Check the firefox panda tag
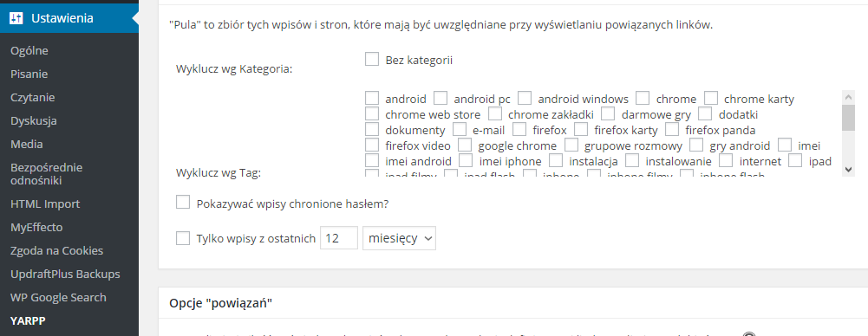868x336 pixels. [x=672, y=130]
